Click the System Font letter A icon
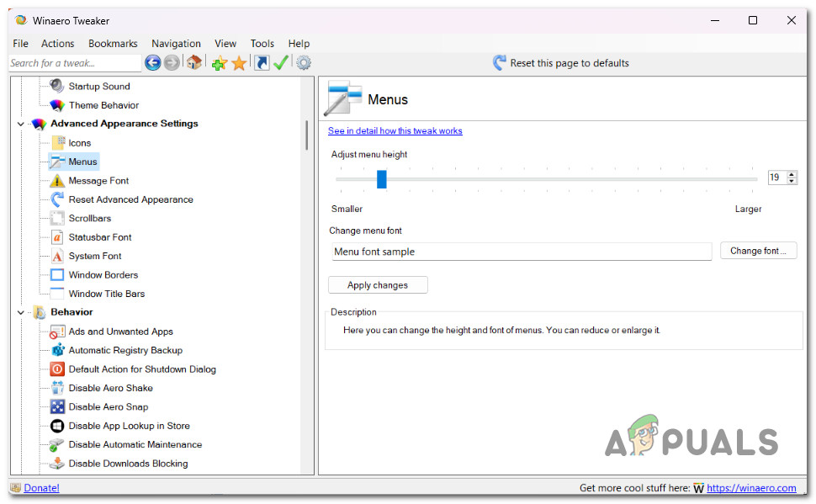816x504 pixels. pos(57,256)
